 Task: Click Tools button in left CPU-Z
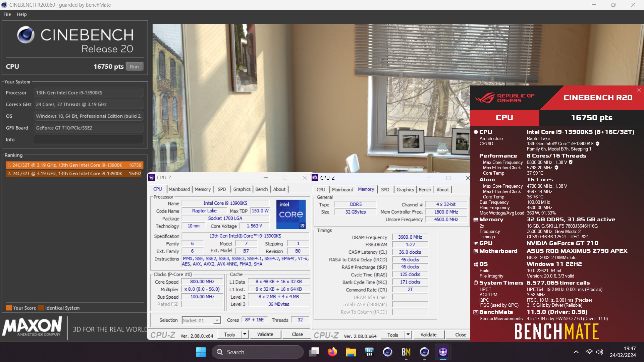click(x=229, y=334)
